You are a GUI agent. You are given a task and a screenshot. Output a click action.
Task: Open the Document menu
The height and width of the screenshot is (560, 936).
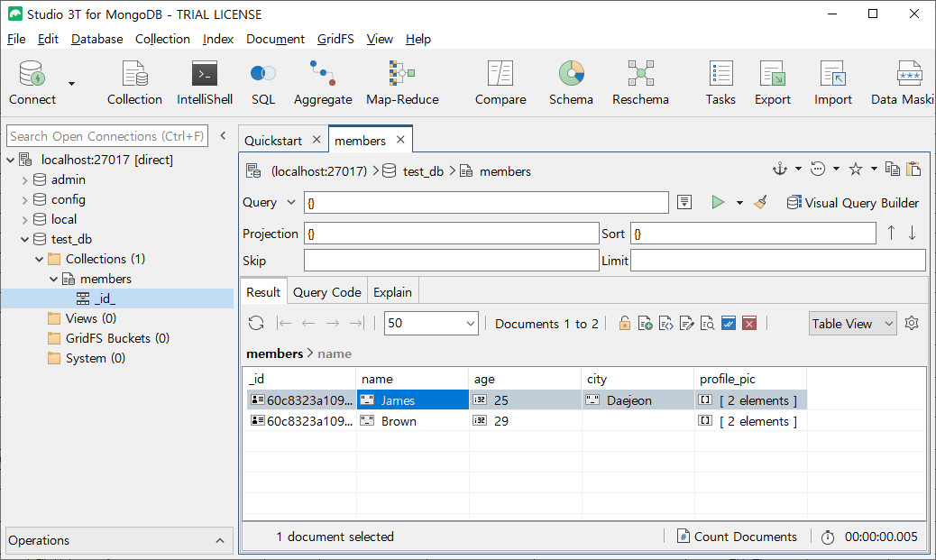click(275, 39)
